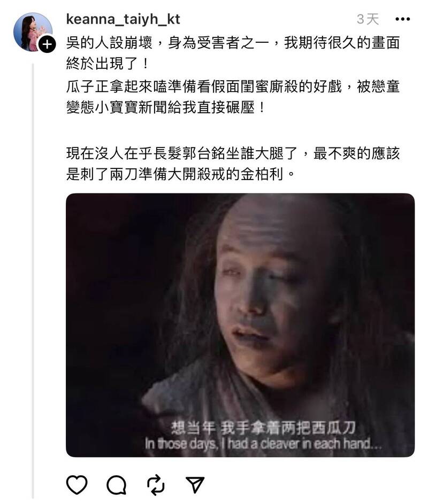Click the text 終於出現了！
428x504 pixels.
click(x=109, y=63)
